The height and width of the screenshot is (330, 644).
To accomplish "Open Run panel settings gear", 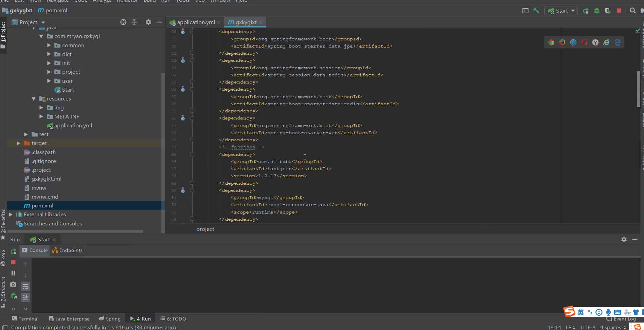I will click(624, 239).
